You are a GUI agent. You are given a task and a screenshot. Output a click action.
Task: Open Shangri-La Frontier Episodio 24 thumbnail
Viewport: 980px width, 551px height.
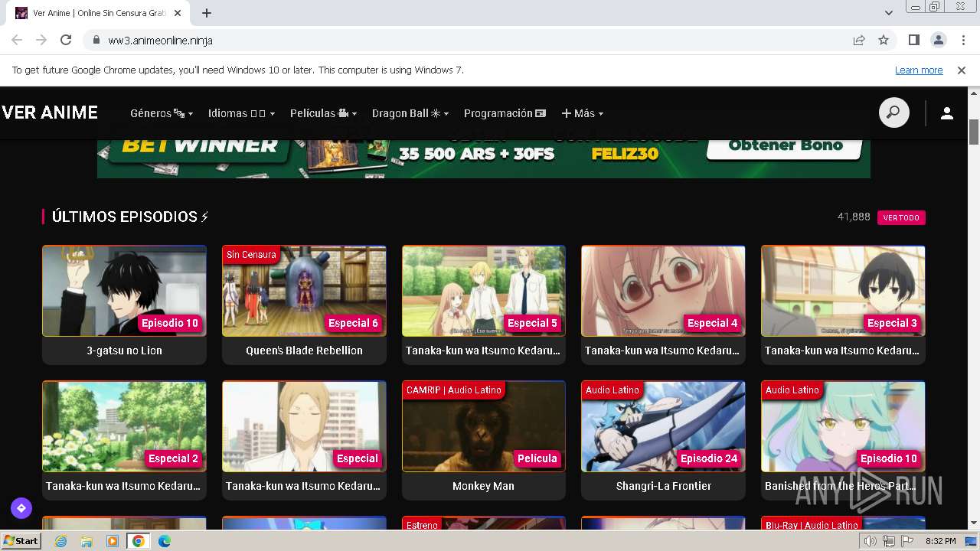(x=663, y=426)
